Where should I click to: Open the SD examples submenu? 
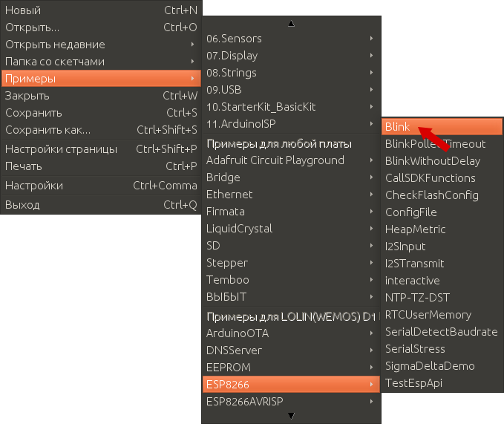pos(291,245)
